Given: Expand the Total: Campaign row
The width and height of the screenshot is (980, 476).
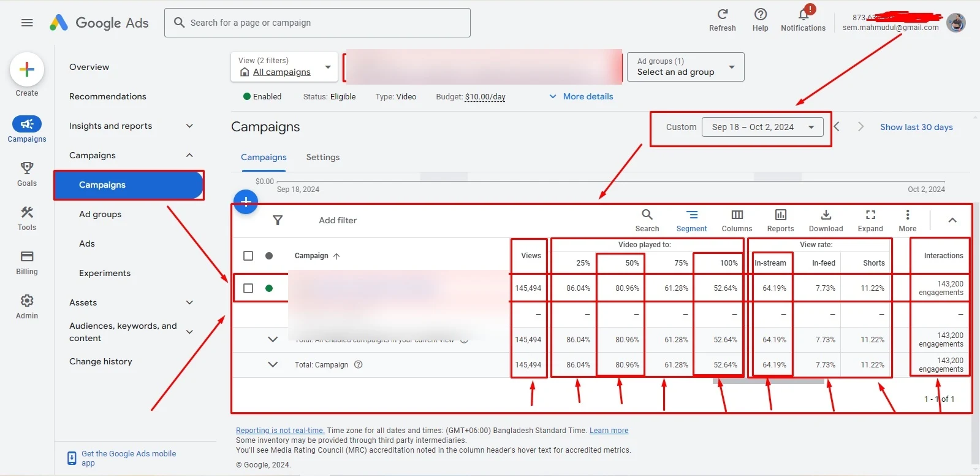Looking at the screenshot, I should click(273, 364).
